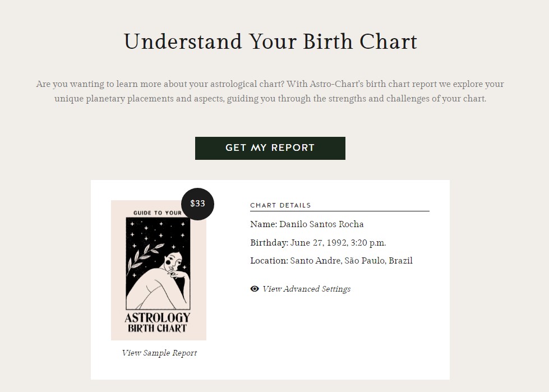Click the CHART DETAILS section header
This screenshot has height=392, width=549.
tap(280, 205)
